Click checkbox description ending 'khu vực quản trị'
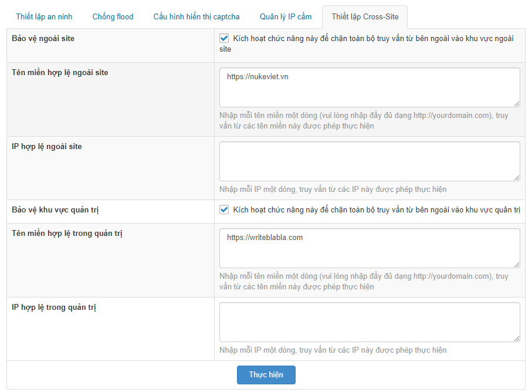 377,210
